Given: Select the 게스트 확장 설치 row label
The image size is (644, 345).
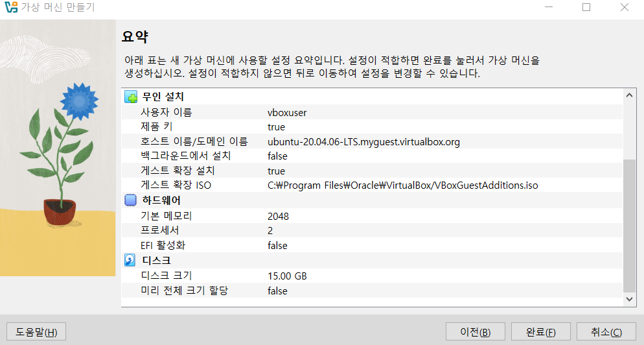Looking at the screenshot, I should click(x=178, y=171).
